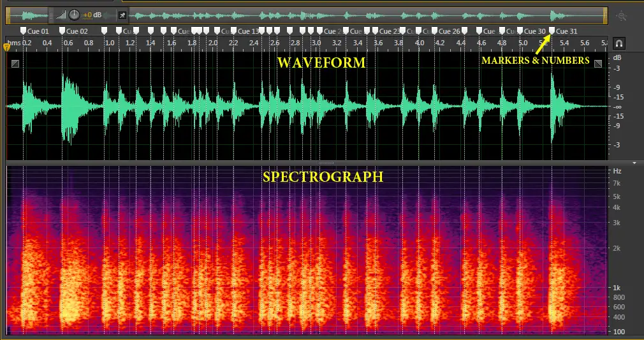The width and height of the screenshot is (644, 340).
Task: Click the 1k frequency label
Action: 617,288
